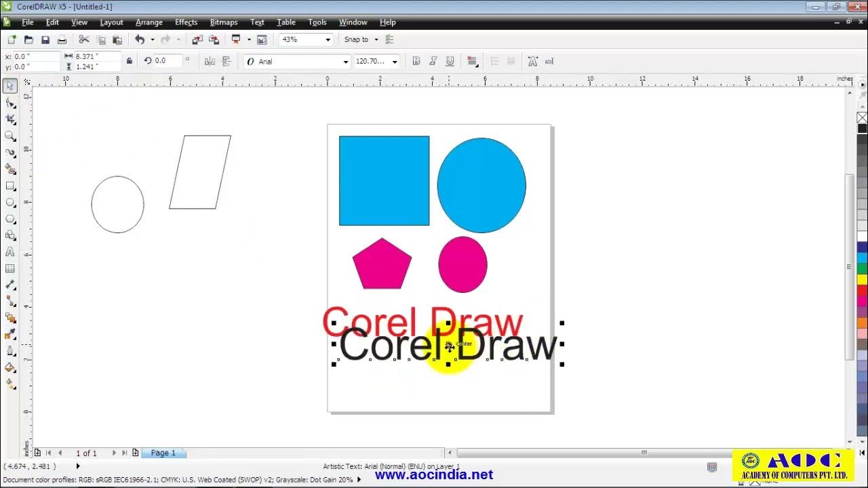Select the Freehand tool

[10, 152]
